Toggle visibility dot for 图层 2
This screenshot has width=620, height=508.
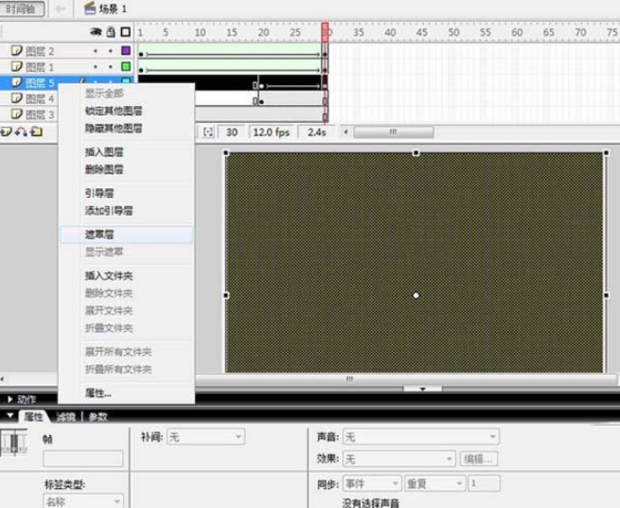pyautogui.click(x=95, y=51)
